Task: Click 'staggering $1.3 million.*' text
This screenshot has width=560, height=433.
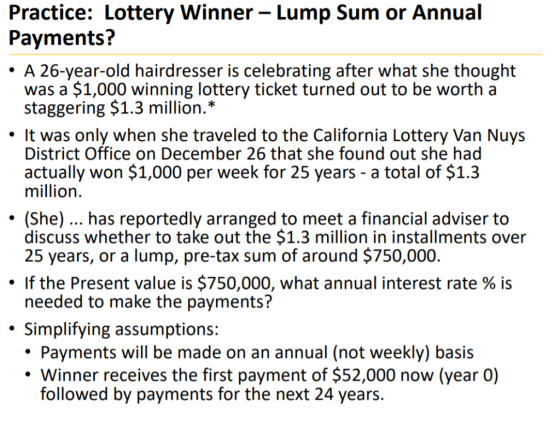Action: click(x=119, y=108)
